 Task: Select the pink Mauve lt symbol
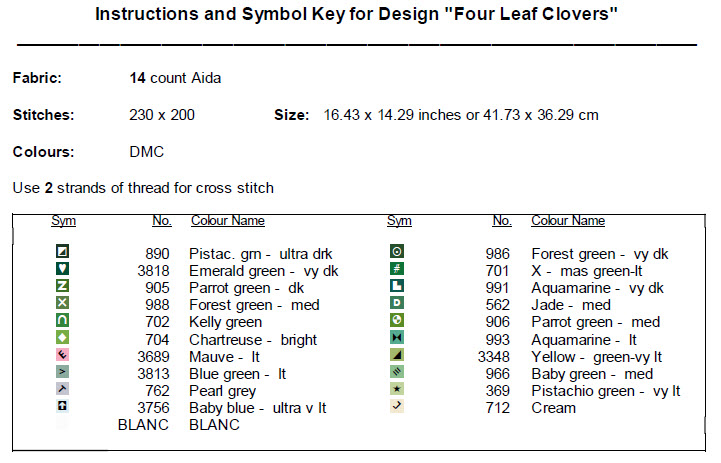[63, 355]
